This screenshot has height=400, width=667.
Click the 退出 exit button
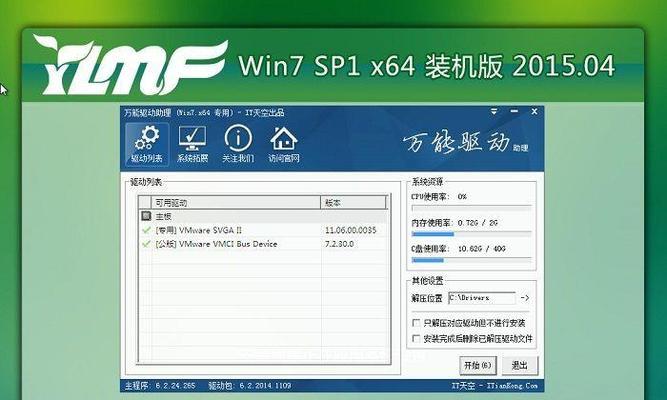coord(519,366)
